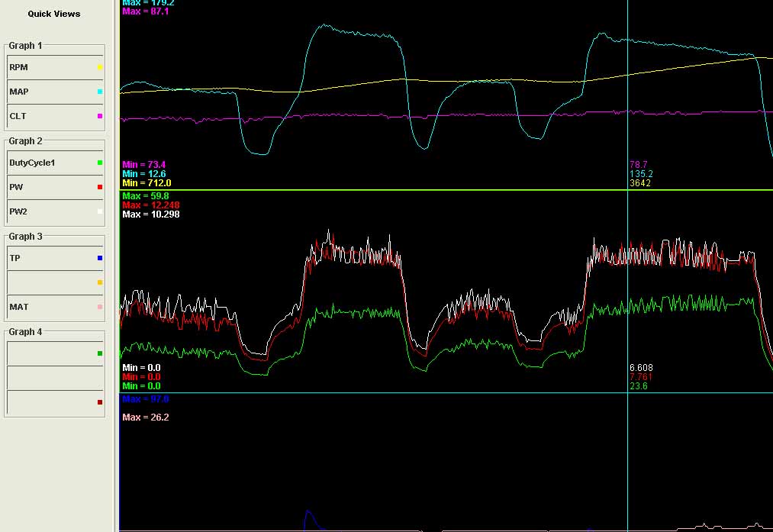This screenshot has height=532, width=773.
Task: Click the first empty slot in Graph 4
Action: (x=50, y=353)
